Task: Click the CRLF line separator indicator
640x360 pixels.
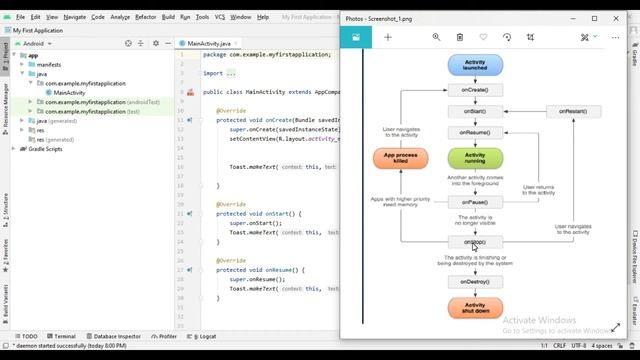Action: [559, 346]
